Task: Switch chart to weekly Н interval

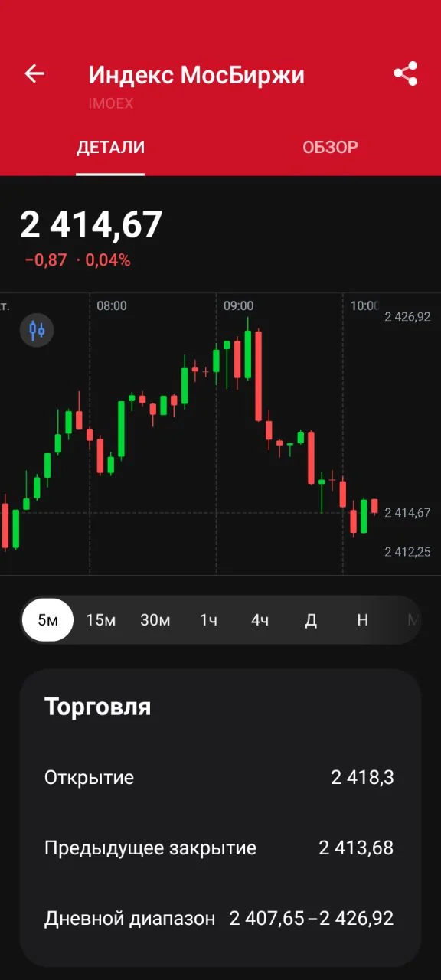Action: coord(362,619)
